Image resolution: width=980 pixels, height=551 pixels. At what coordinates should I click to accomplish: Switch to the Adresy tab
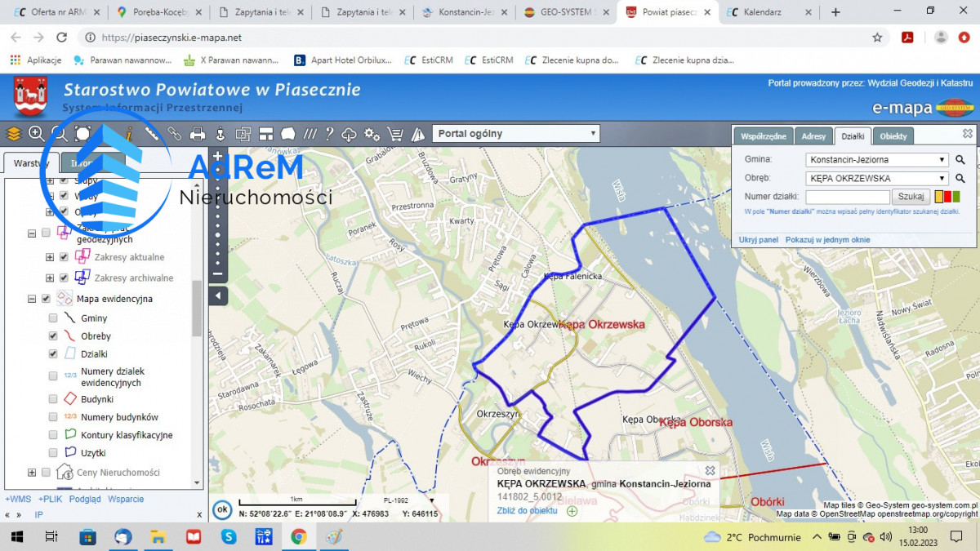click(813, 136)
